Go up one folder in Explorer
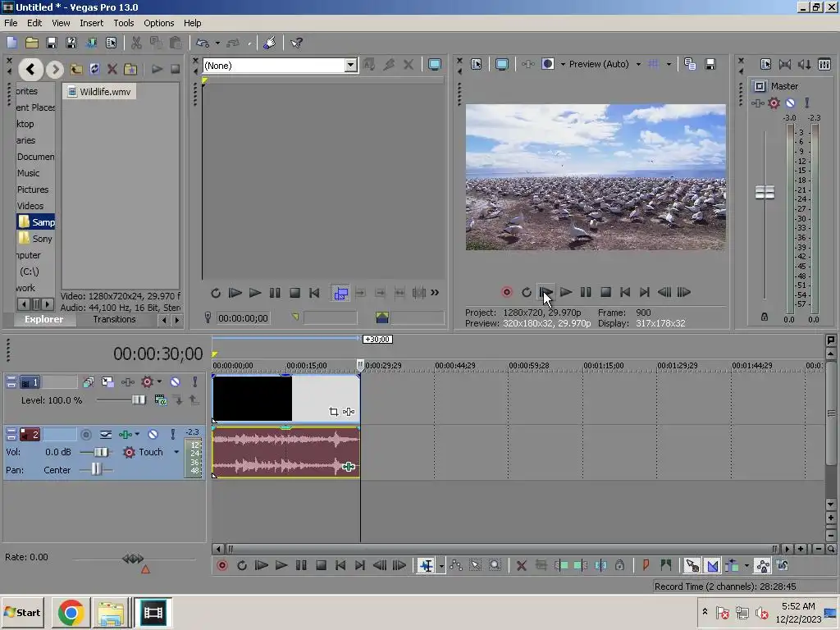 click(76, 69)
